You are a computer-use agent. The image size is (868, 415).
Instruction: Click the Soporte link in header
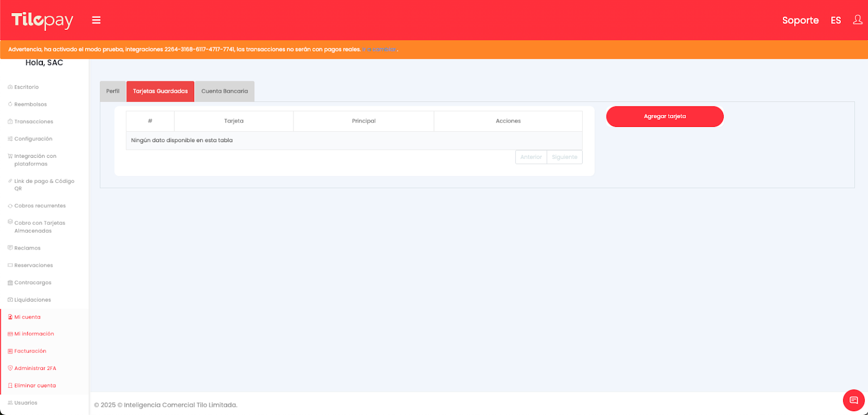800,21
